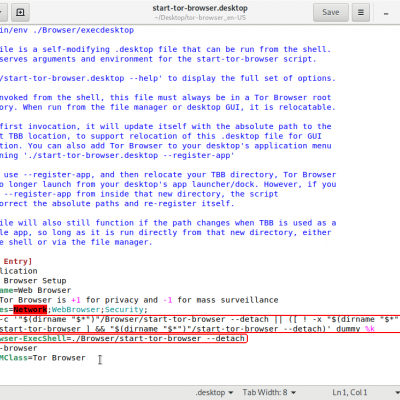Place cursor in the MClass=Tor Browser line

42,358
